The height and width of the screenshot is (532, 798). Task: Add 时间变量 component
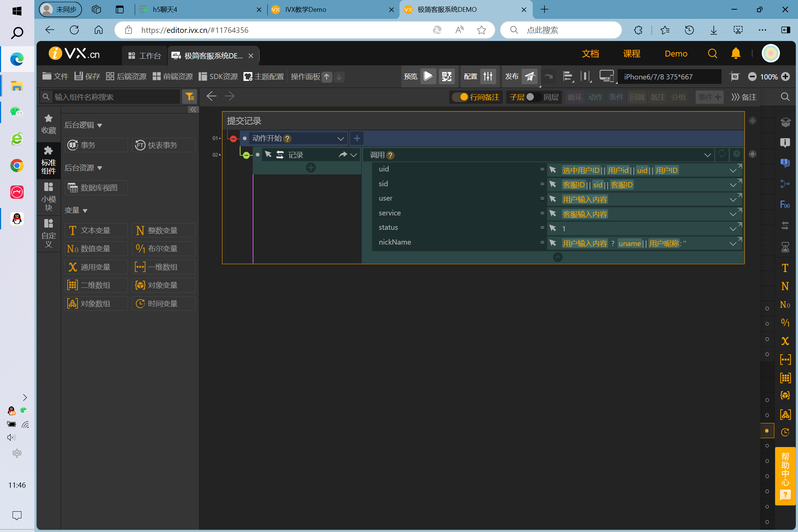tap(164, 304)
